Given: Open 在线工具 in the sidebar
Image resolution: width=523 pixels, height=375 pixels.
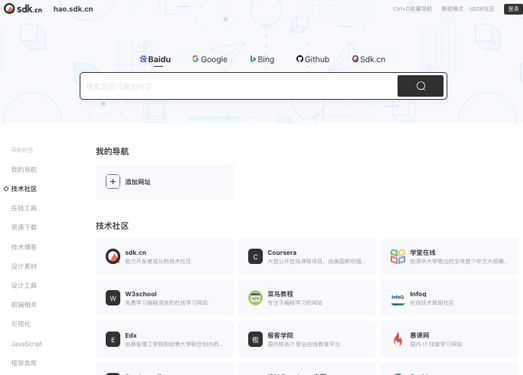Looking at the screenshot, I should click(24, 208).
